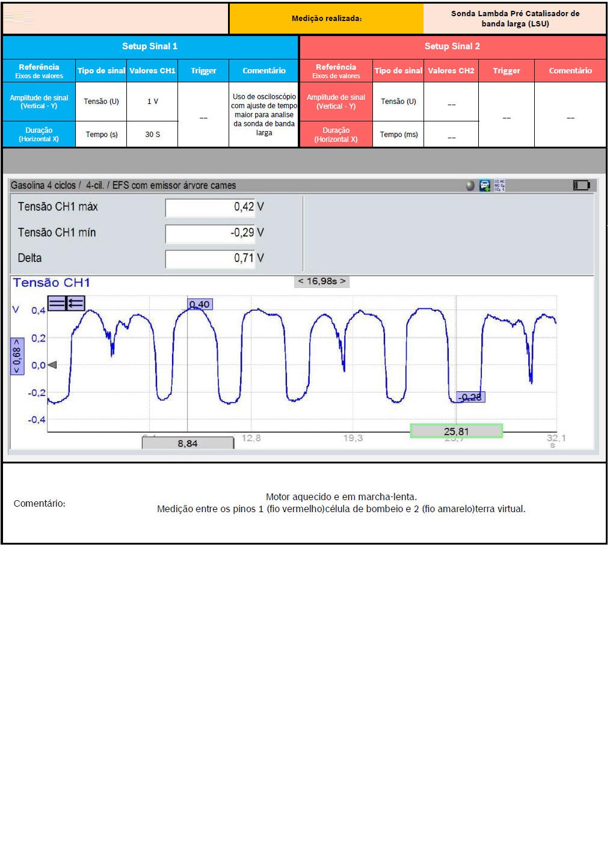This screenshot has height=868, width=610.
Task: Click the Setup Sinal 2 header
Action: coord(452,46)
